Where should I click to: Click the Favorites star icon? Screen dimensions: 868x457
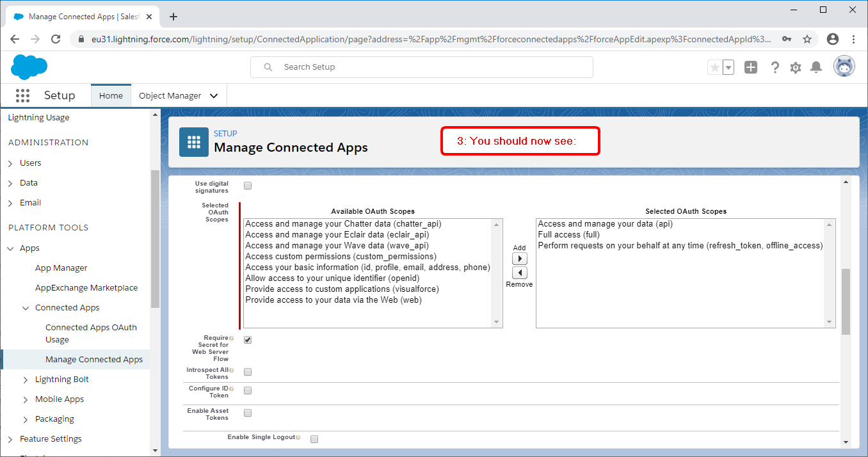tap(714, 67)
